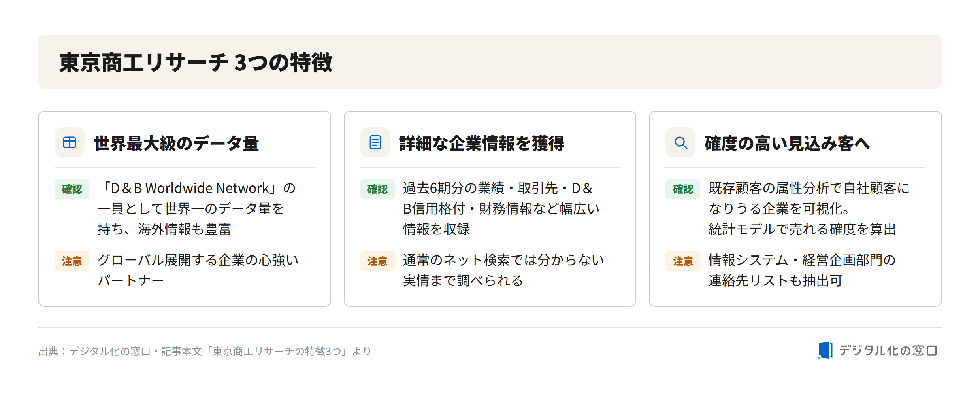Click the document icon beside 詳細な企業情報を獲得
The width and height of the screenshot is (980, 397).
coord(375,142)
